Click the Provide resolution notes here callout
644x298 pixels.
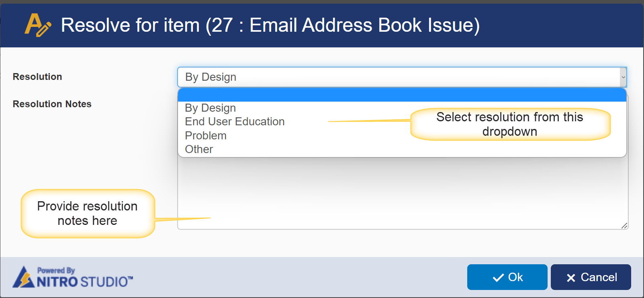88,213
